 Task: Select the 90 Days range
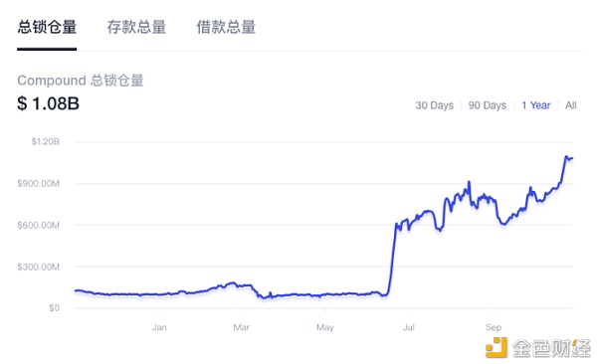click(x=488, y=105)
